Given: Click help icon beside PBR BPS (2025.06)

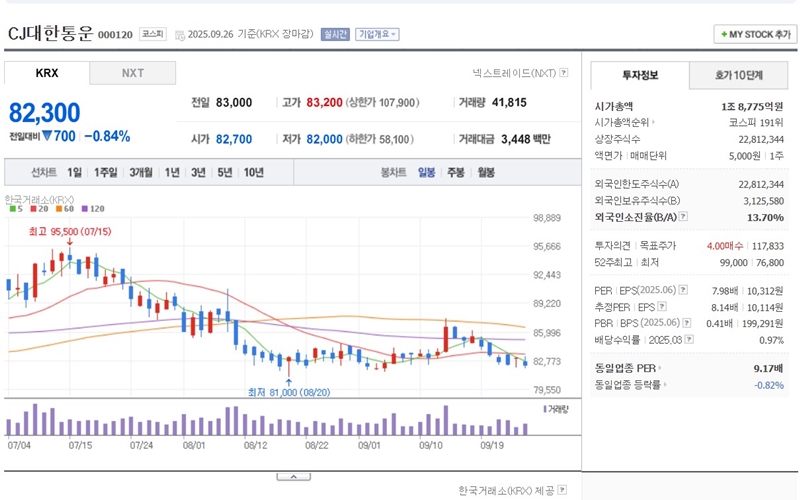Looking at the screenshot, I should pyautogui.click(x=687, y=323).
